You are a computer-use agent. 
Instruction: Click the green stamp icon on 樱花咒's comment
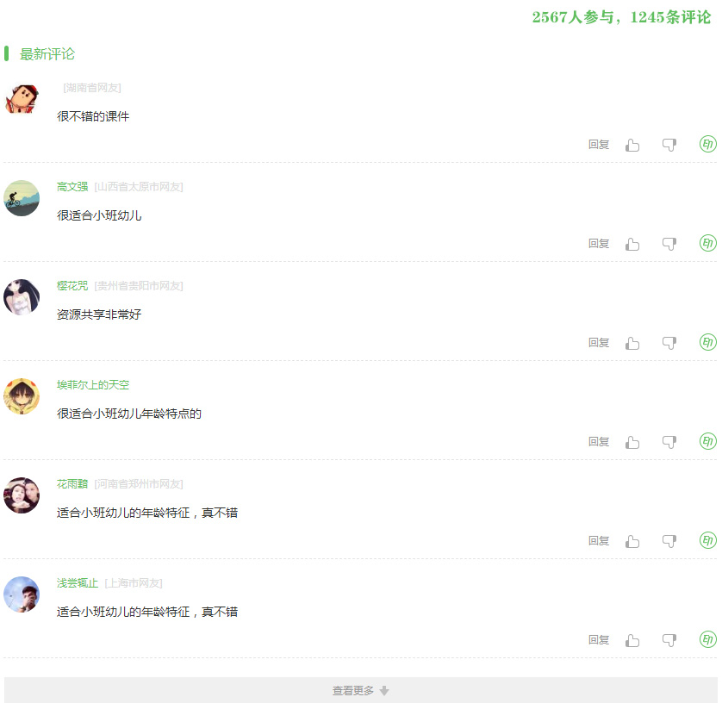(708, 342)
